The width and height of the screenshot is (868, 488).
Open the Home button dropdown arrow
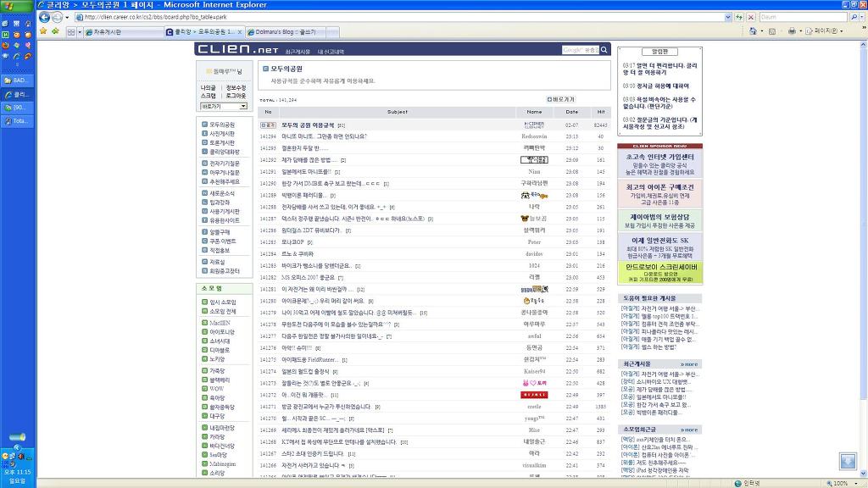760,31
